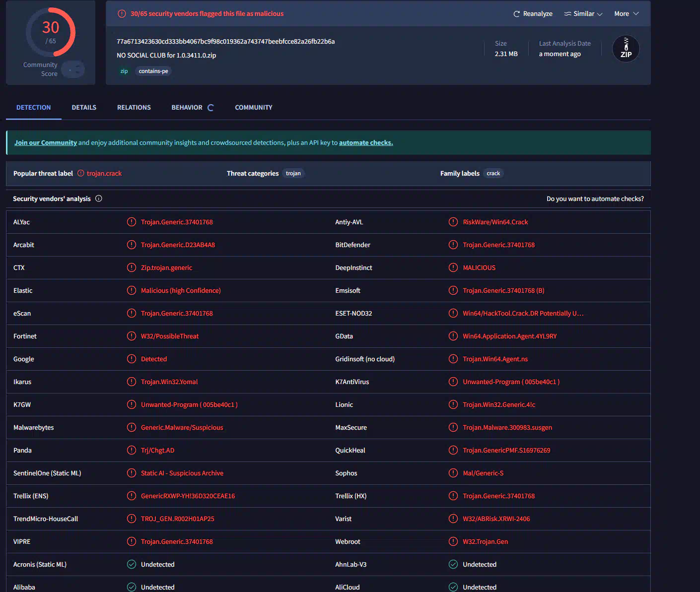
Task: Click the alert icon before 30/65 security vendors banner
Action: [122, 14]
